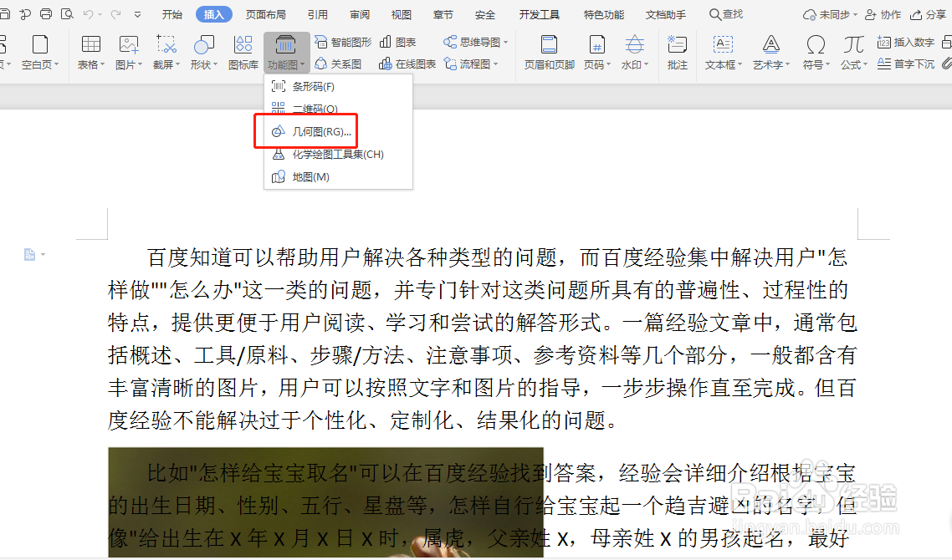This screenshot has width=952, height=560.
Task: Click Drop Cap (首字下沉)
Action: coord(906,64)
